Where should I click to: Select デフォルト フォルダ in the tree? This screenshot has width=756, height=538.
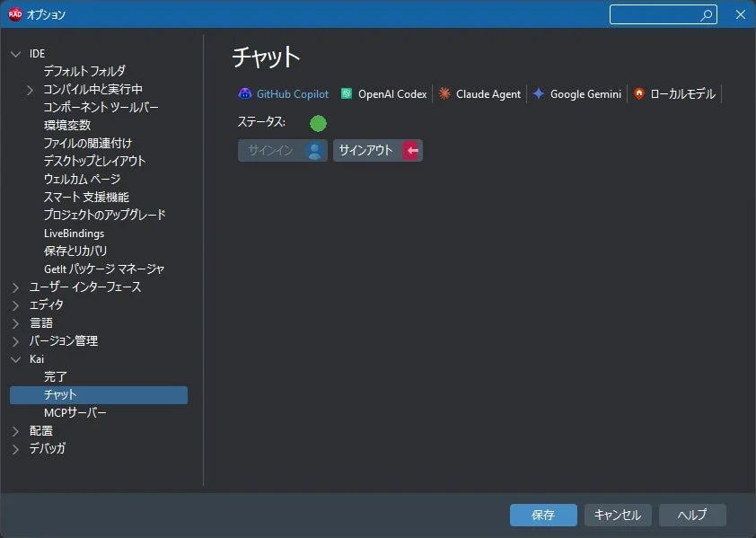coord(84,72)
